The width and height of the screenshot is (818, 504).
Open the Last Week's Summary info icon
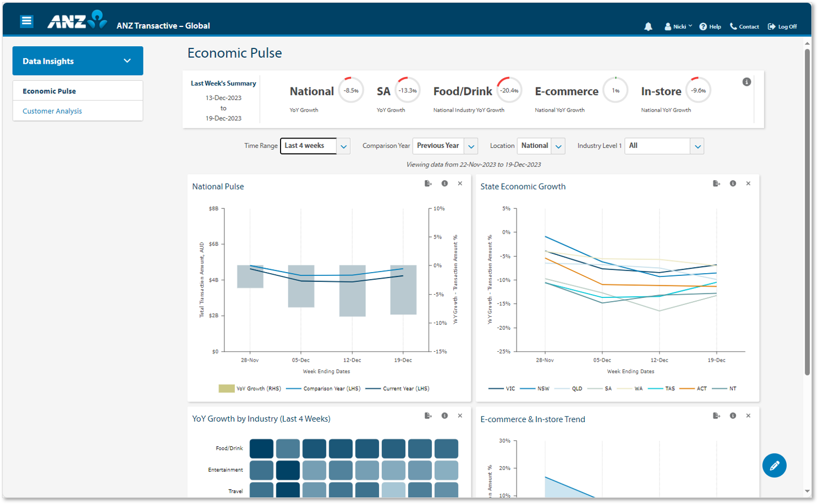tap(746, 82)
